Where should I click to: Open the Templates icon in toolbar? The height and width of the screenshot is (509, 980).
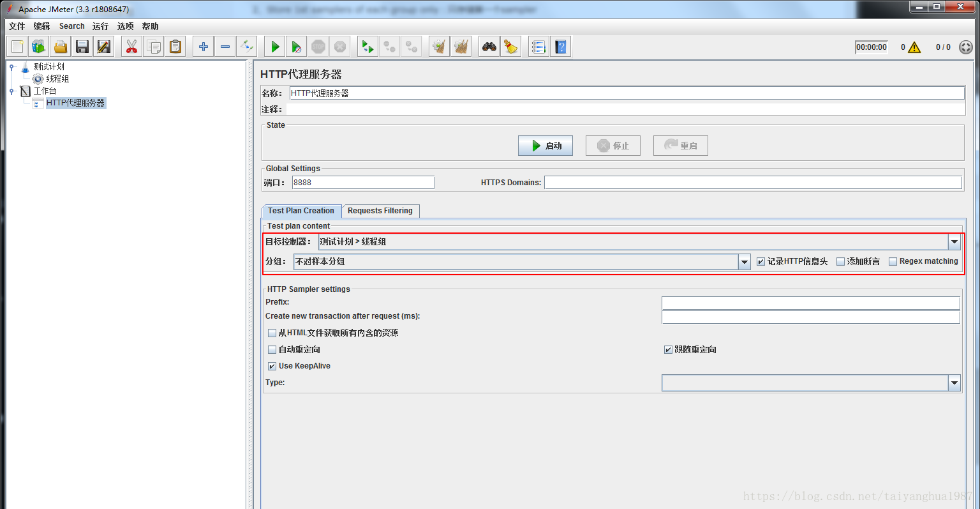[x=39, y=47]
